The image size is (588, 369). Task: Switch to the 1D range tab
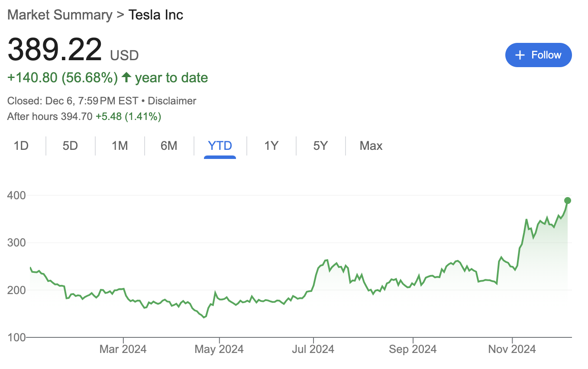tap(21, 146)
